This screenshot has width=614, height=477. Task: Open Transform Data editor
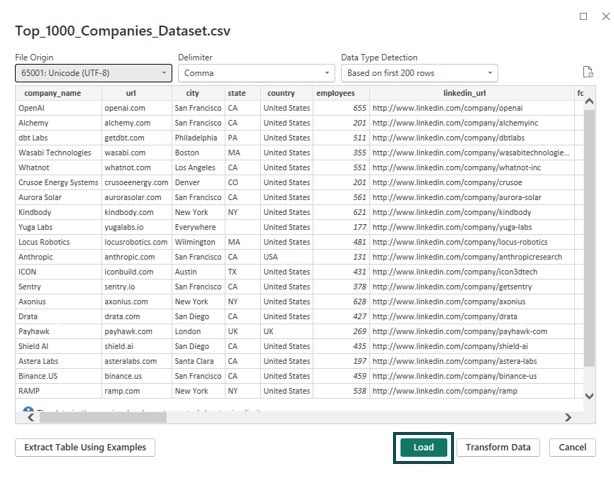[498, 447]
